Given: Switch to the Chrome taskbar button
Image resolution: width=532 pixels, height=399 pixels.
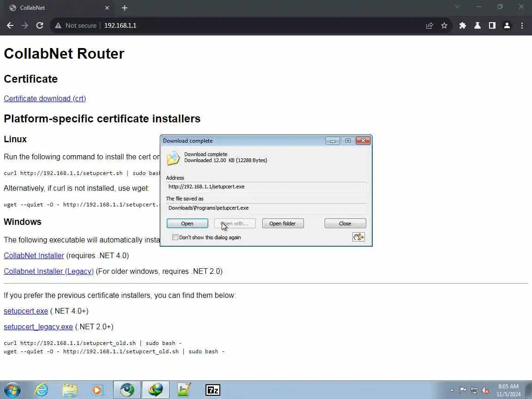Looking at the screenshot, I should point(127,390).
